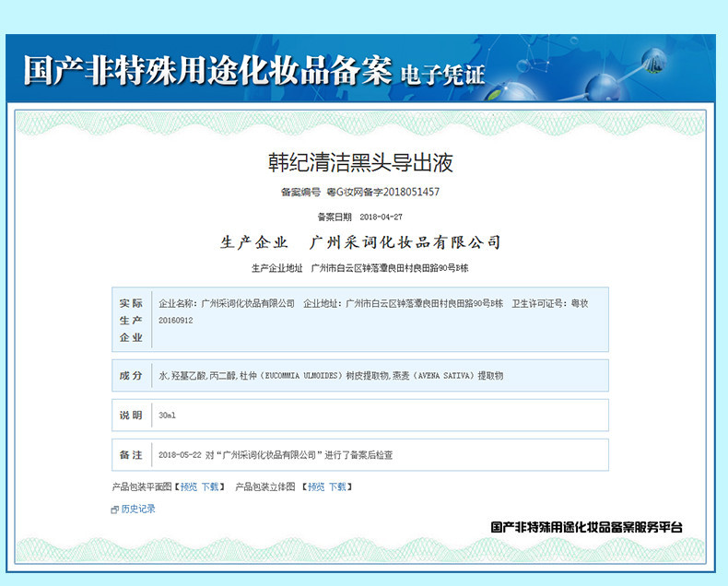Screen dimensions: 728x586
Task: Open 预览 for 产品包装立体图
Action: [315, 486]
